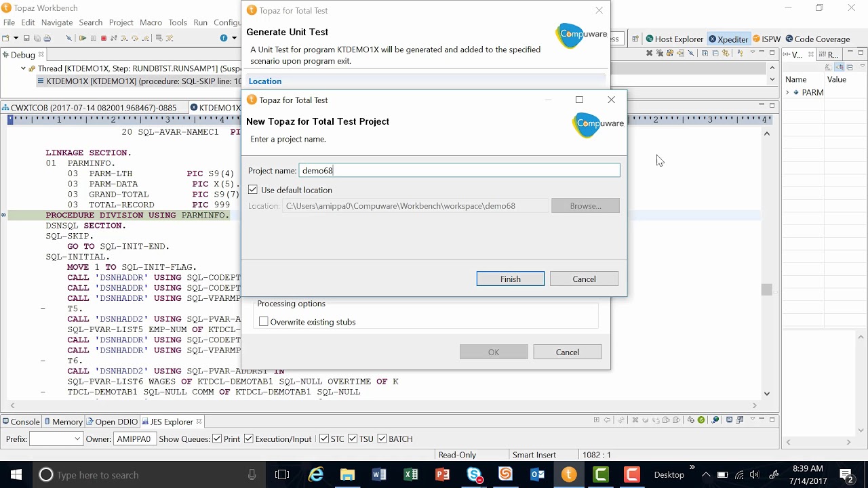This screenshot has width=868, height=488.
Task: Click the editor vertical scrollbar thumb
Action: (766, 289)
